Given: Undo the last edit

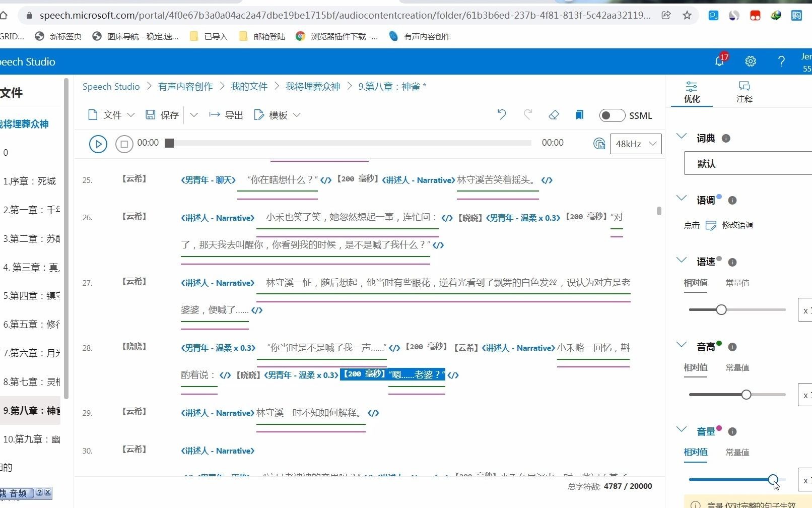Looking at the screenshot, I should coord(502,115).
